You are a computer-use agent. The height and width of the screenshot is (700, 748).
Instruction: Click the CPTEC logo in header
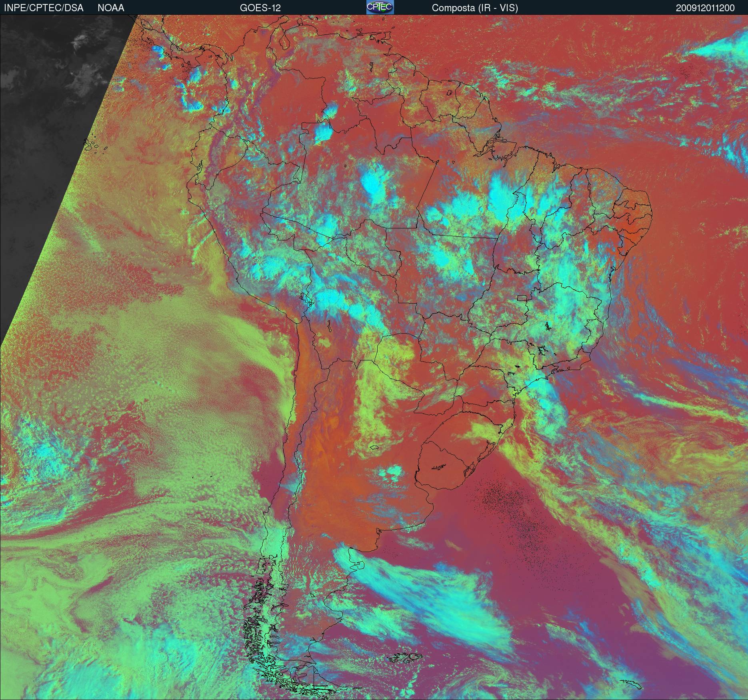(380, 7)
